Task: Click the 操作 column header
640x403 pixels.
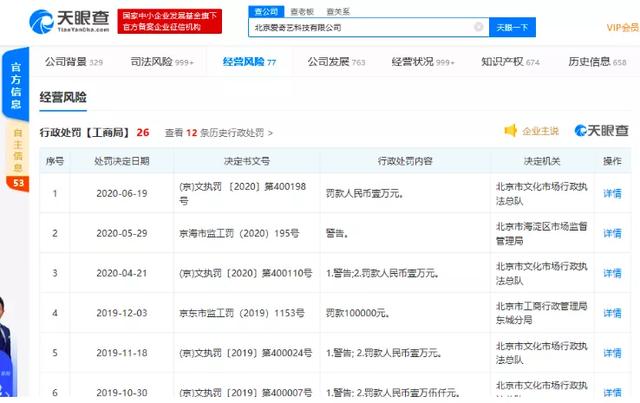Action: [x=612, y=161]
